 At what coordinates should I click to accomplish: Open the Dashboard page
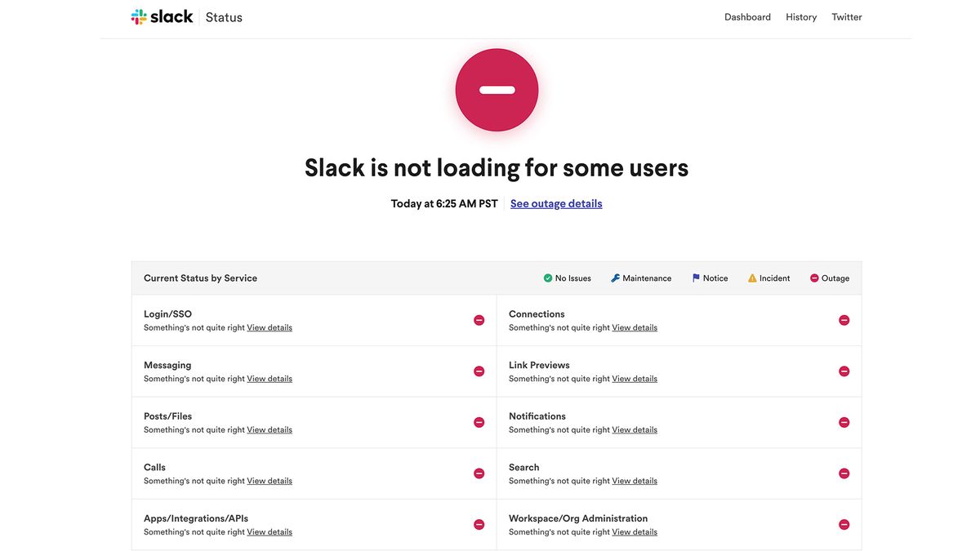[x=746, y=16]
